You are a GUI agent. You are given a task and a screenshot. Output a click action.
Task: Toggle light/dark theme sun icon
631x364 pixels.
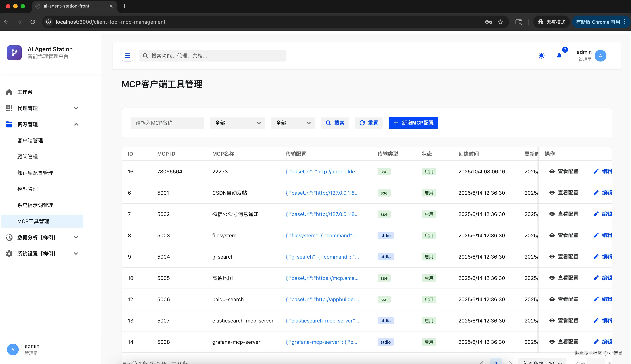541,55
